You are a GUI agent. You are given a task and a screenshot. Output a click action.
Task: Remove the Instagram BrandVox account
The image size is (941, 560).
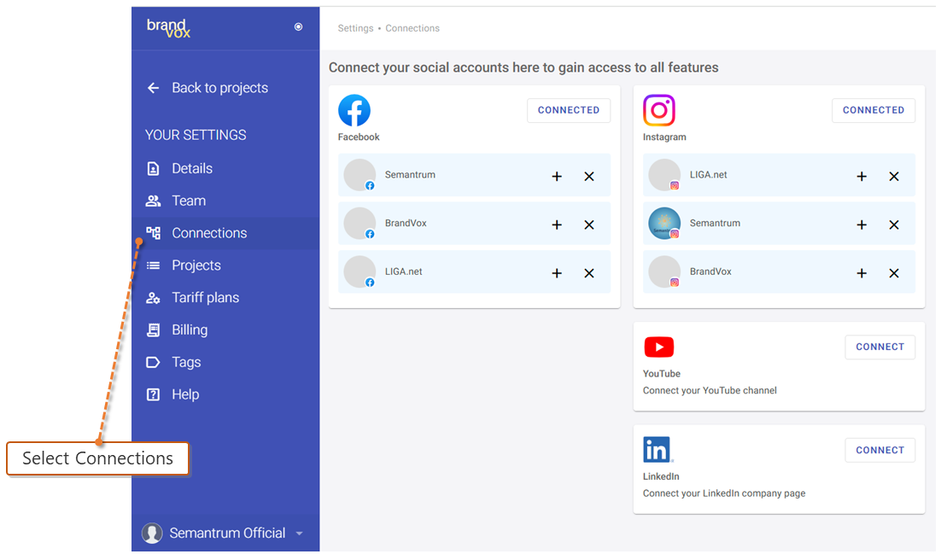[x=894, y=274]
